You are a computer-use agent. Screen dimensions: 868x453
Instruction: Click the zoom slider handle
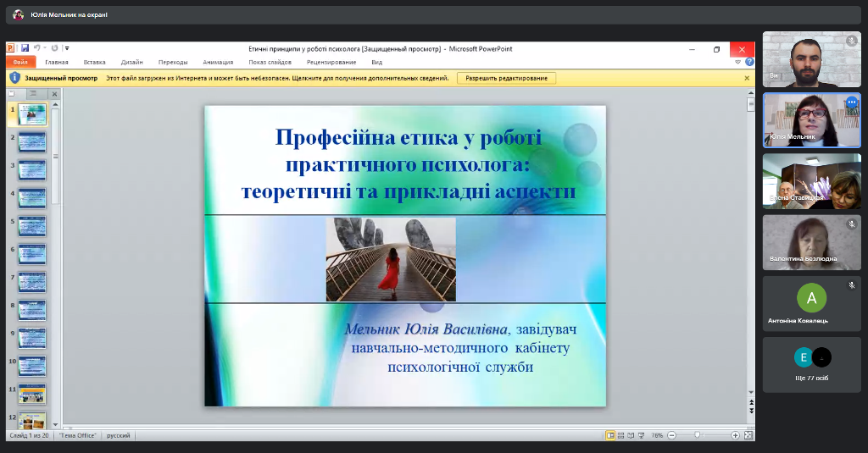[698, 435]
